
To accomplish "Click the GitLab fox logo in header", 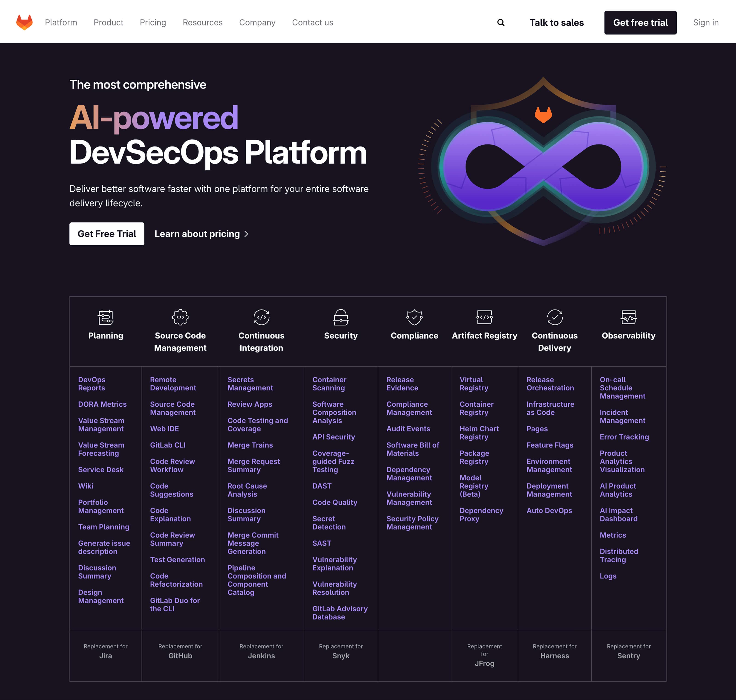I will point(24,22).
